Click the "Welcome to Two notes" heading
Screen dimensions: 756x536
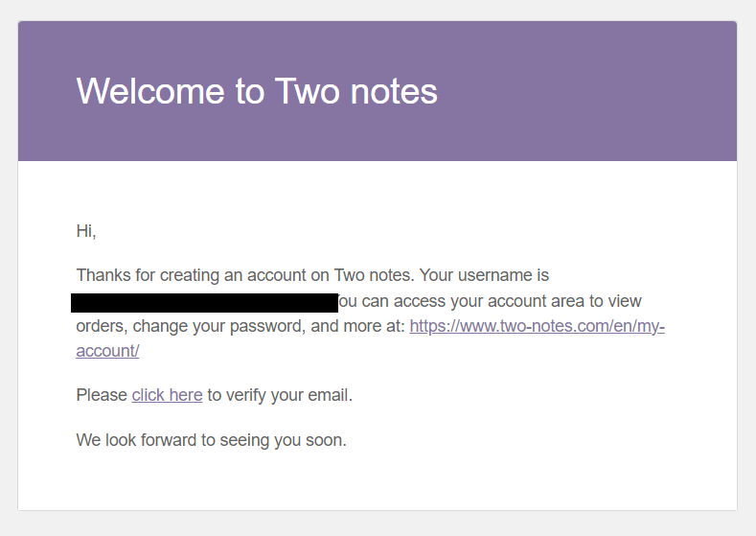point(257,91)
